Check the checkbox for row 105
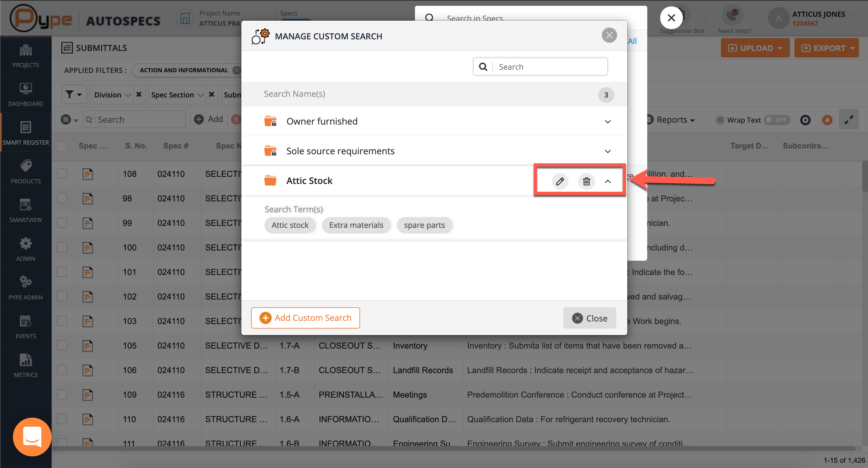 point(62,345)
